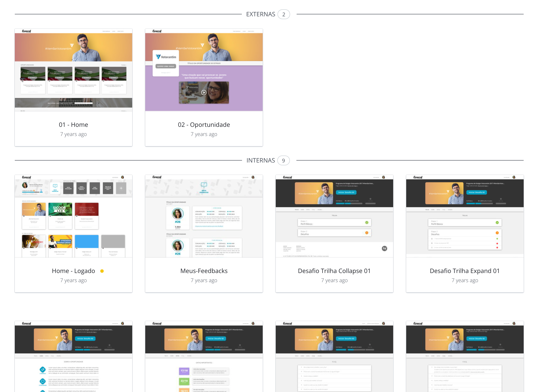Open the 01 - Home screen thumbnail
Image resolution: width=538 pixels, height=392 pixels.
[x=74, y=70]
